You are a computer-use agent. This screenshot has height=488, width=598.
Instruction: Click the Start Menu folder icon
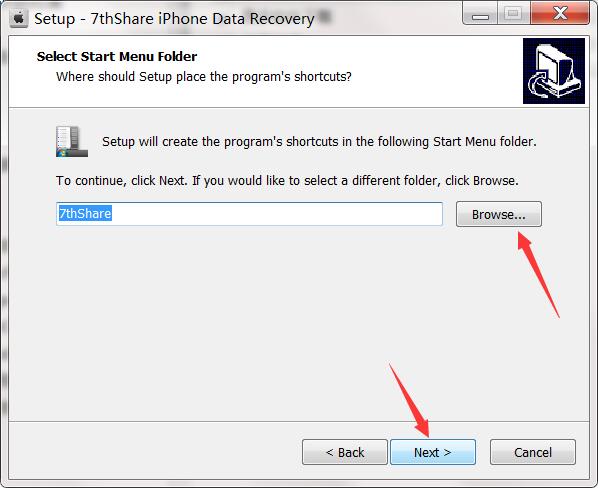click(x=72, y=141)
